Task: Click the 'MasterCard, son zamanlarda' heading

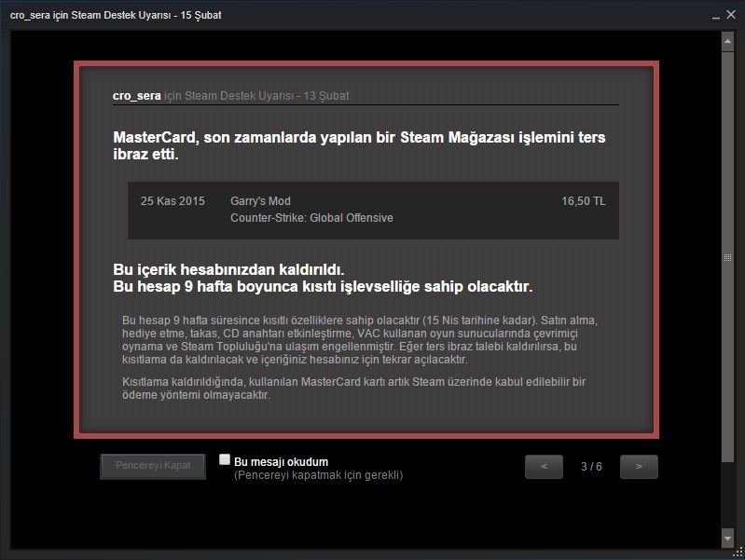Action: pos(359,145)
